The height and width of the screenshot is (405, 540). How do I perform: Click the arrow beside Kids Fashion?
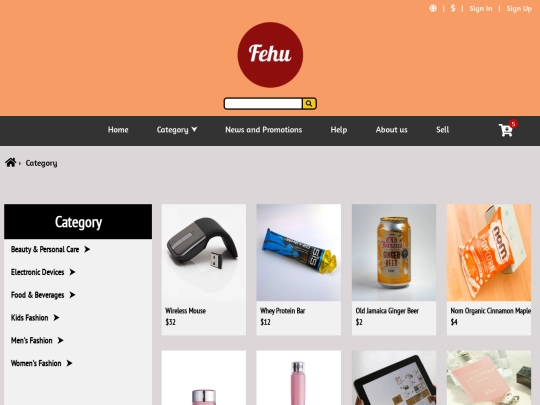(56, 318)
